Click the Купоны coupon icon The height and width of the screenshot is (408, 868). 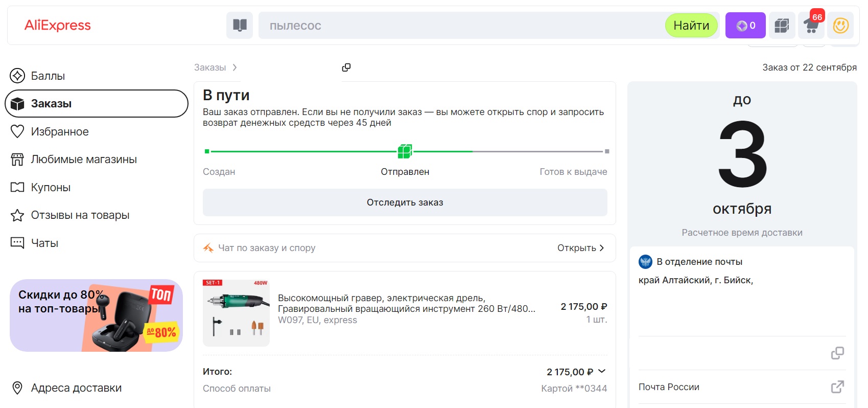17,187
